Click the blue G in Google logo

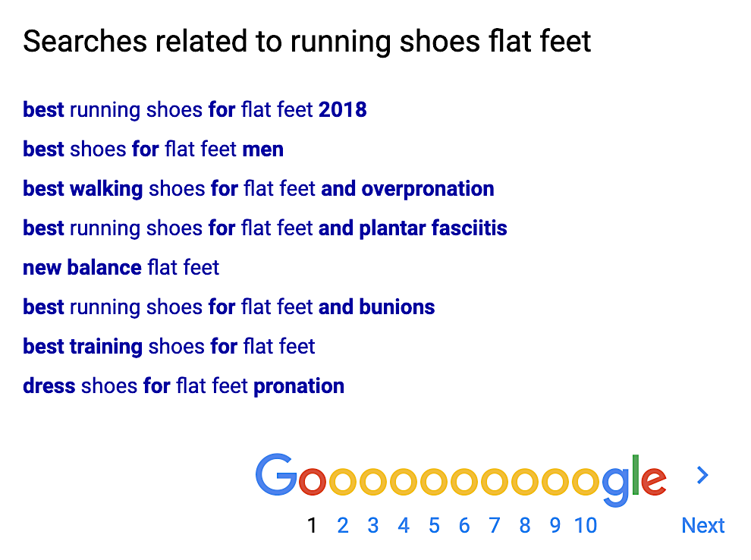pos(276,474)
